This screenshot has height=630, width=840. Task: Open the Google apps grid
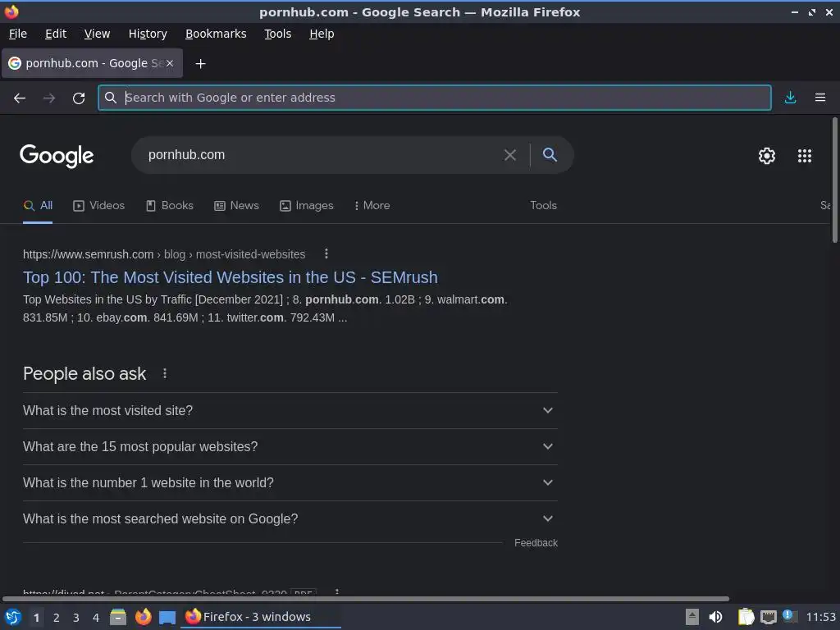coord(804,155)
